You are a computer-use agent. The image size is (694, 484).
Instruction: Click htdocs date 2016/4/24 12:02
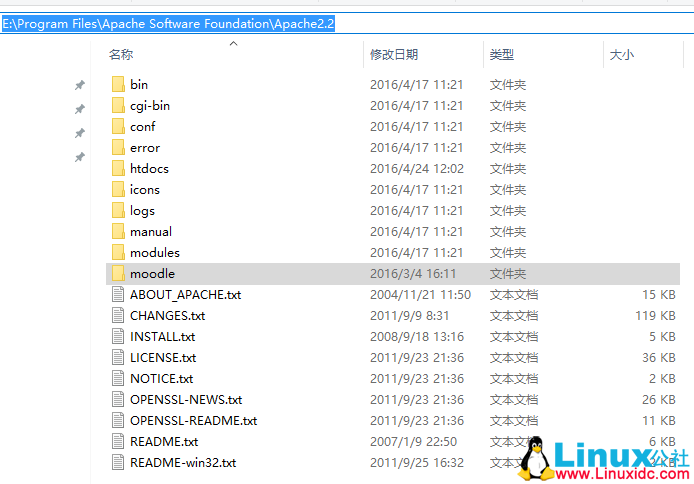417,169
